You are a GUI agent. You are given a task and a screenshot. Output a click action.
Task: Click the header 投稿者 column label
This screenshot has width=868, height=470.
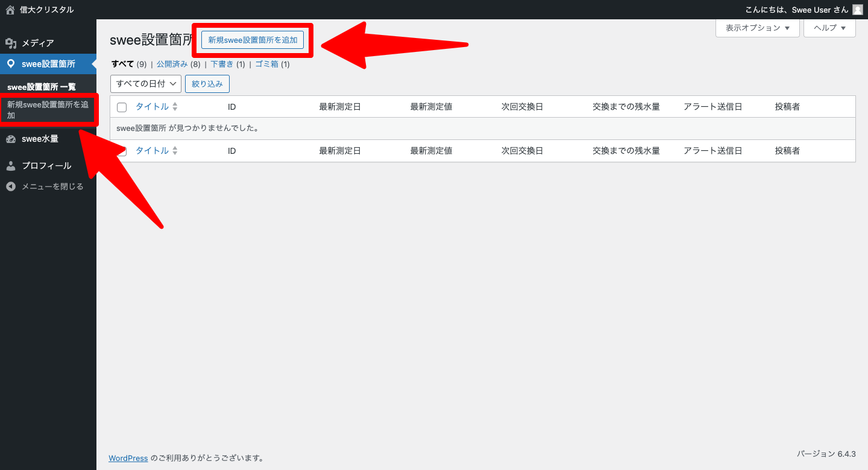788,107
